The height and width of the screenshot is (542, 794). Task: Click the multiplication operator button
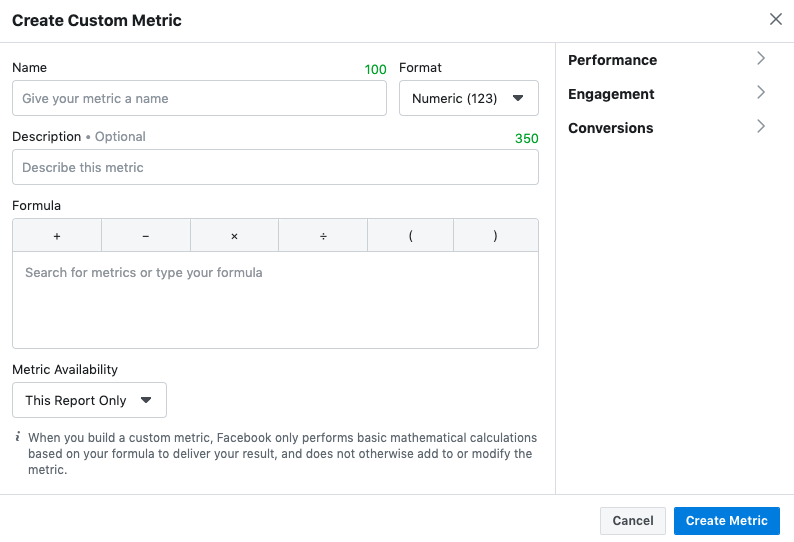point(234,236)
